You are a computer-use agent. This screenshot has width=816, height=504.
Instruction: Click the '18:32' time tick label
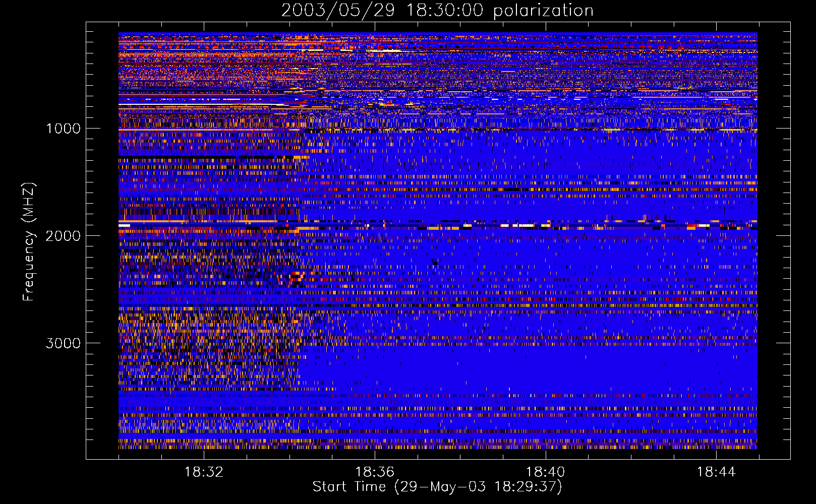[204, 472]
